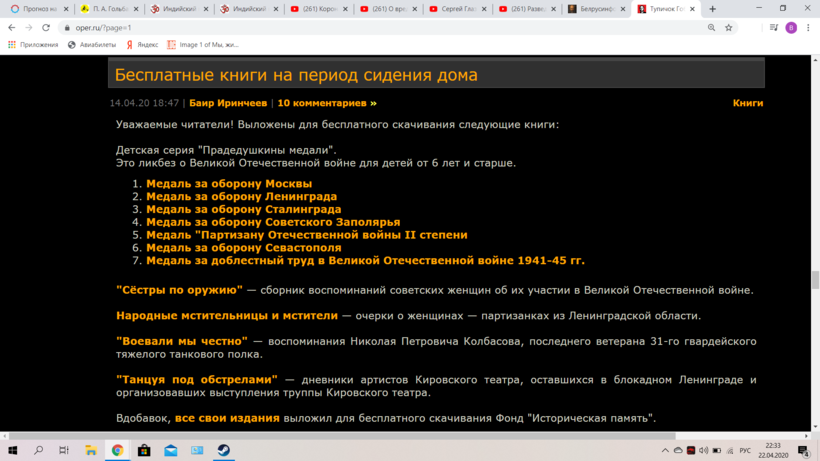Open the Chrome zoom magnifier icon
This screenshot has height=461, width=820.
[x=711, y=28]
